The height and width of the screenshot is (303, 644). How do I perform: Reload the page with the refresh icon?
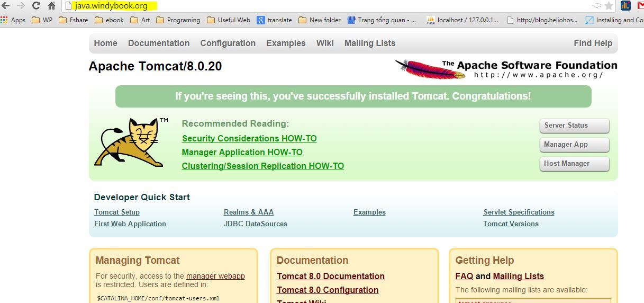pos(36,6)
